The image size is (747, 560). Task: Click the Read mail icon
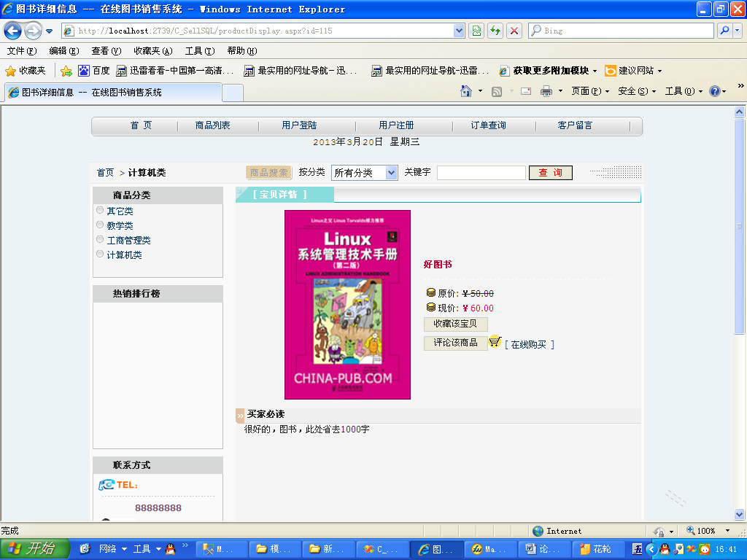526,91
